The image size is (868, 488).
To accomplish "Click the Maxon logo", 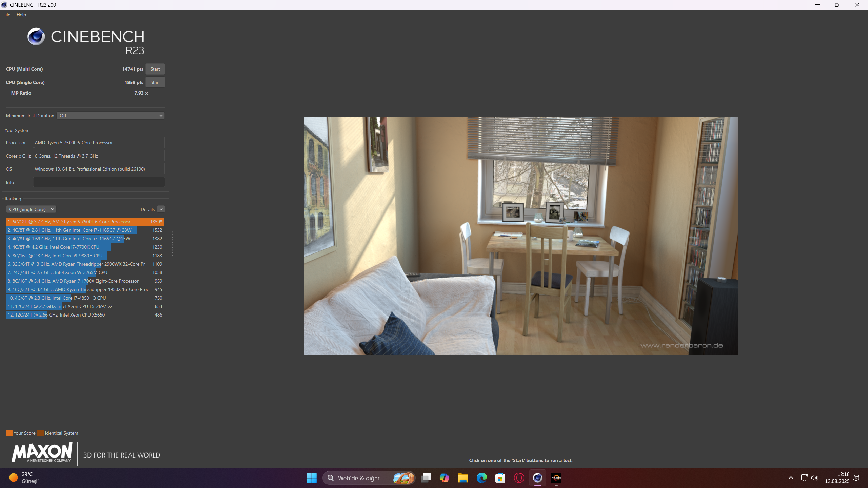I will click(42, 452).
